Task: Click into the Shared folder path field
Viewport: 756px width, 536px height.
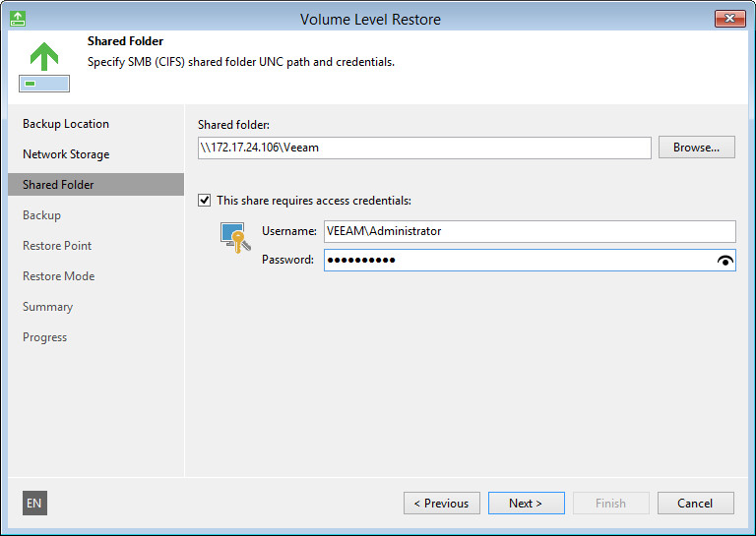Action: coord(423,148)
